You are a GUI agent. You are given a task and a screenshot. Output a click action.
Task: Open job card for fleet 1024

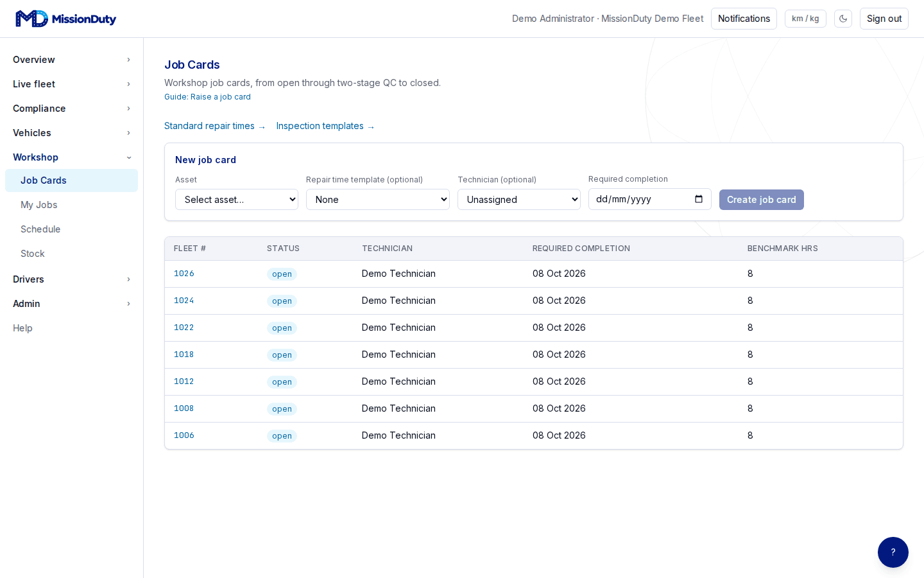[x=184, y=301]
